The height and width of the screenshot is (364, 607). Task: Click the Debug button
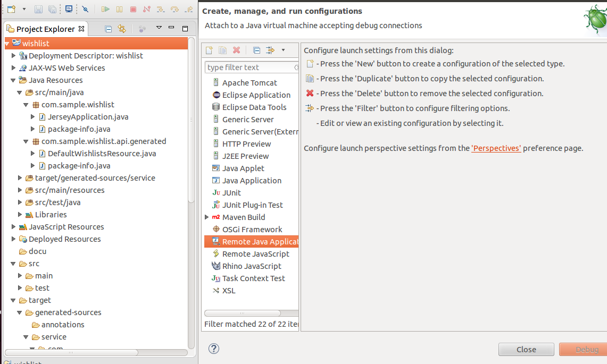[x=583, y=349]
